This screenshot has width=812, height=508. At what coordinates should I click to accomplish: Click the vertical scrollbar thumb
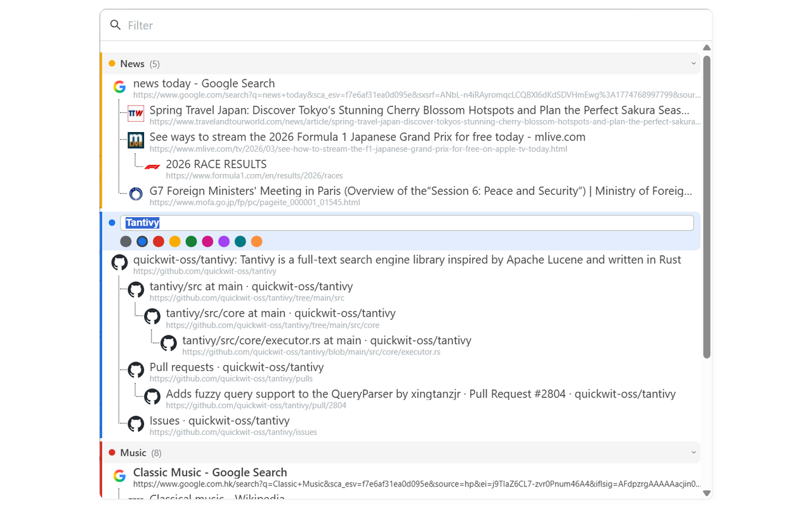(x=707, y=207)
